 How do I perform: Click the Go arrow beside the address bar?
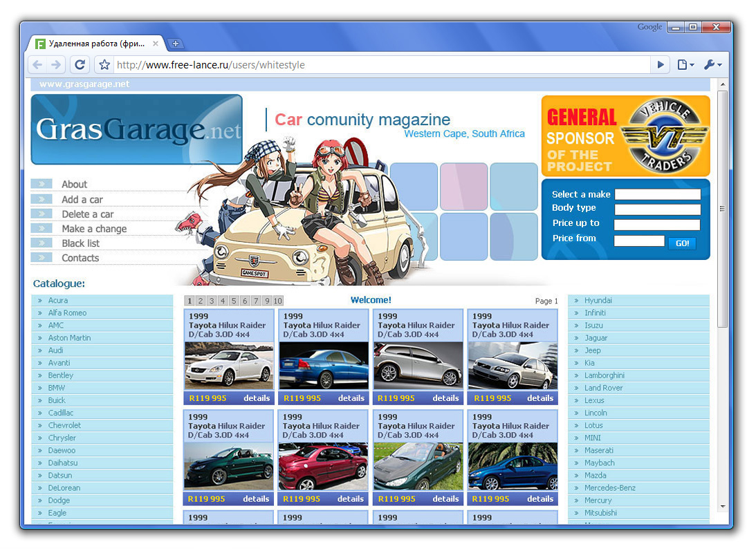661,64
